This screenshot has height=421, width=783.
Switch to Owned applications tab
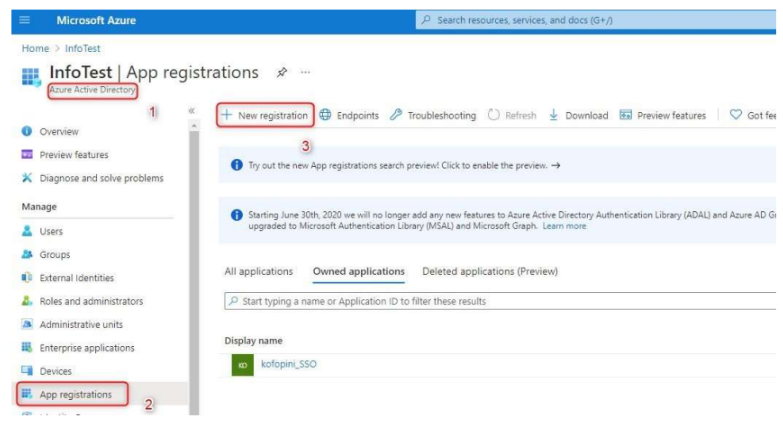[359, 272]
